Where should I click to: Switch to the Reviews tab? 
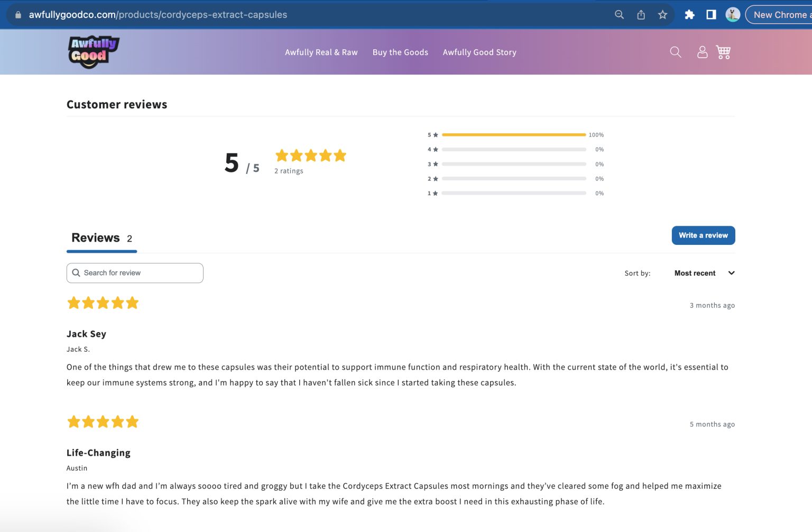tap(96, 237)
